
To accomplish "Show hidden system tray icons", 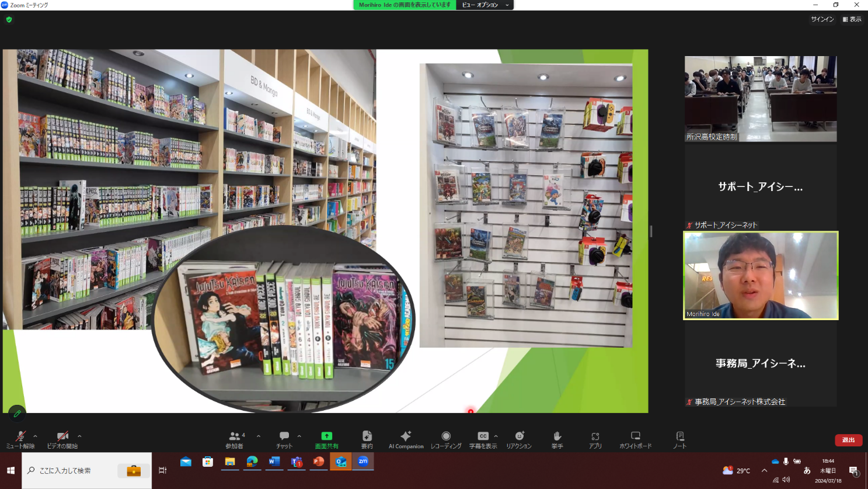I will [x=764, y=470].
